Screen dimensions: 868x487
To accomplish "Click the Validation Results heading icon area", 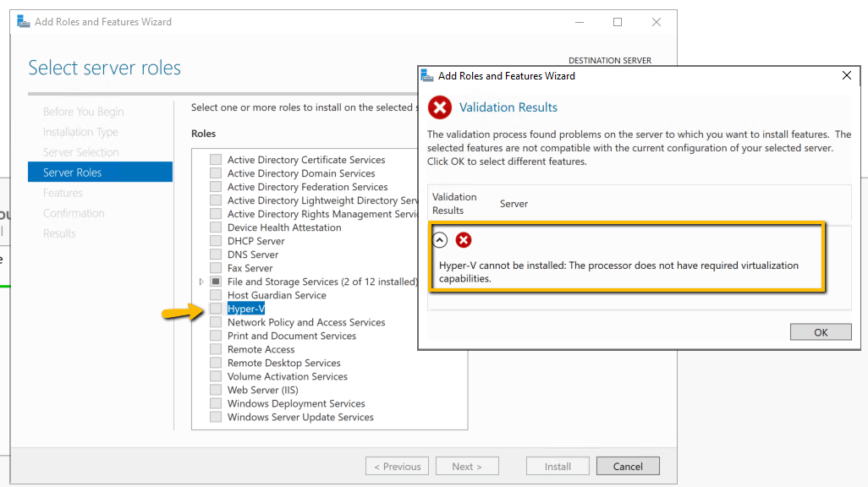I will [x=439, y=107].
